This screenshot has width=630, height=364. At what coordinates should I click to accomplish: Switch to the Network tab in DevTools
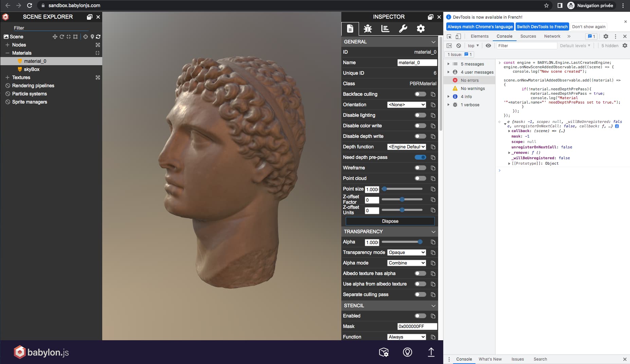pyautogui.click(x=552, y=36)
